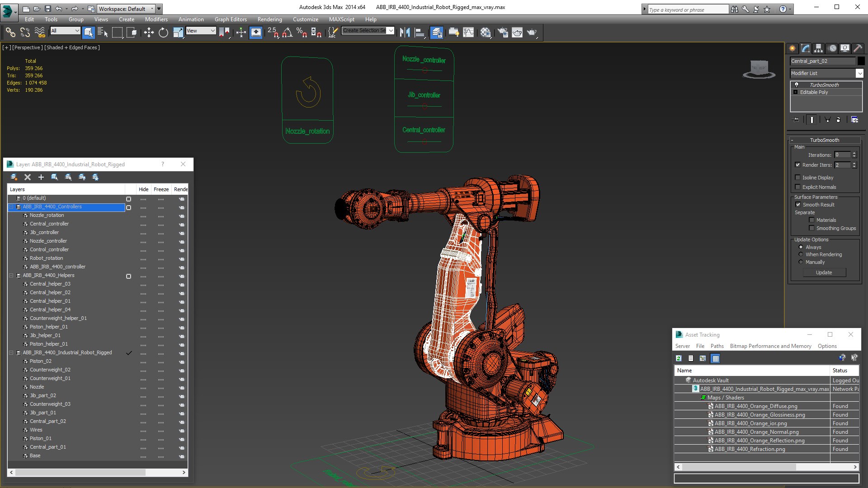The width and height of the screenshot is (868, 488).
Task: Activate the Select Object tool
Action: click(88, 32)
